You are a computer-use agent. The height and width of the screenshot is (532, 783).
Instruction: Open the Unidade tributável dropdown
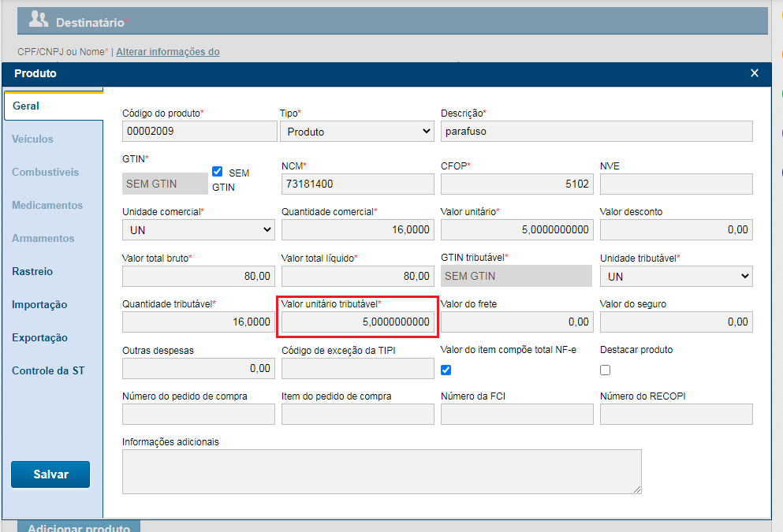[676, 276]
